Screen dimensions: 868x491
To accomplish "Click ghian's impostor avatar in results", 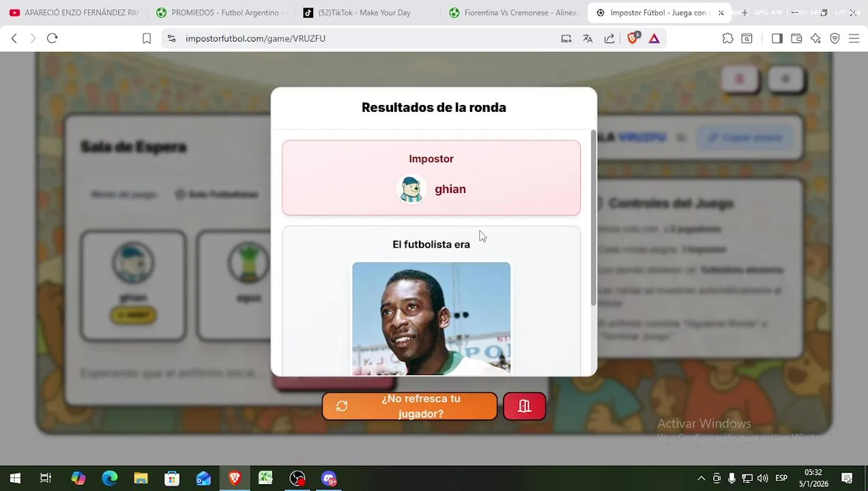I will [411, 190].
